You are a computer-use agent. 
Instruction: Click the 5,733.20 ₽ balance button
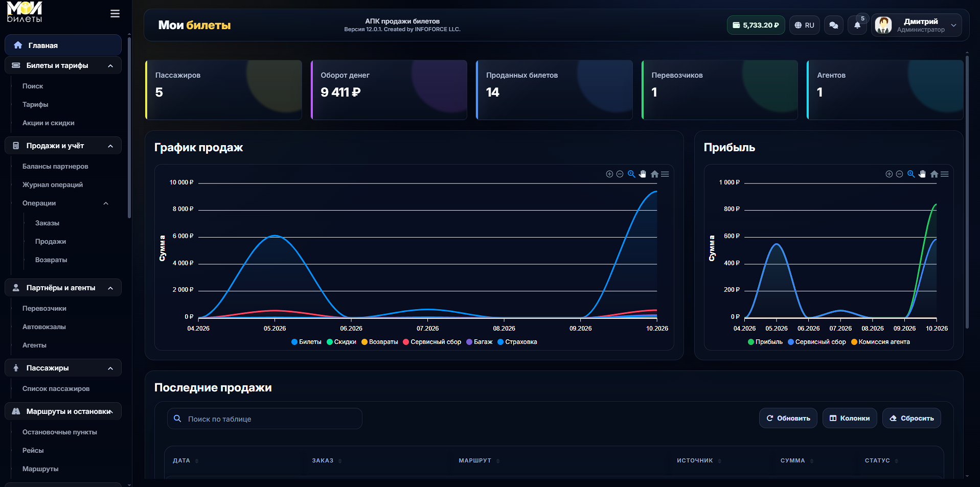pos(756,25)
